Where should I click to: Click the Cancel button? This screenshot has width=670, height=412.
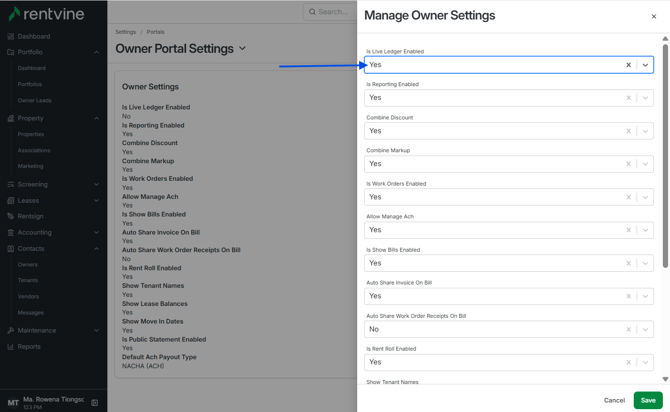click(614, 400)
